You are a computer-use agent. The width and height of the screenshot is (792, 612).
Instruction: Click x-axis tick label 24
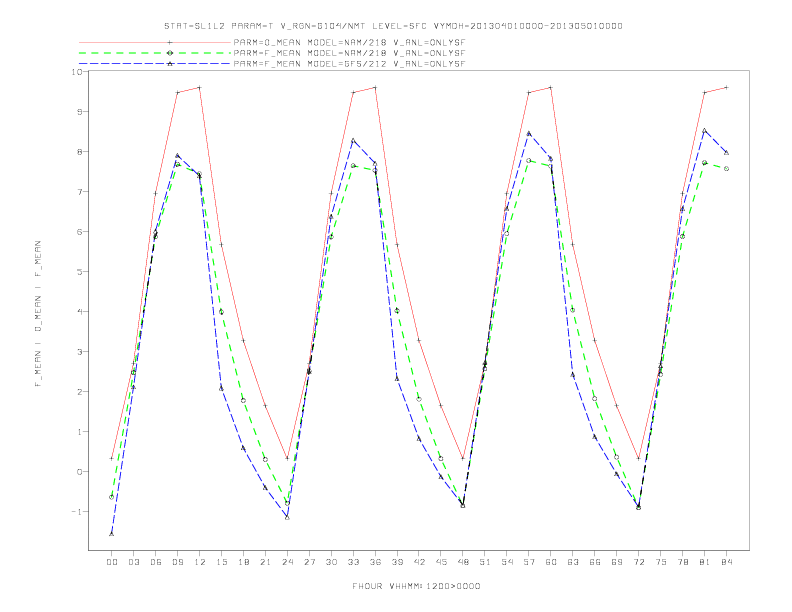[x=287, y=562]
